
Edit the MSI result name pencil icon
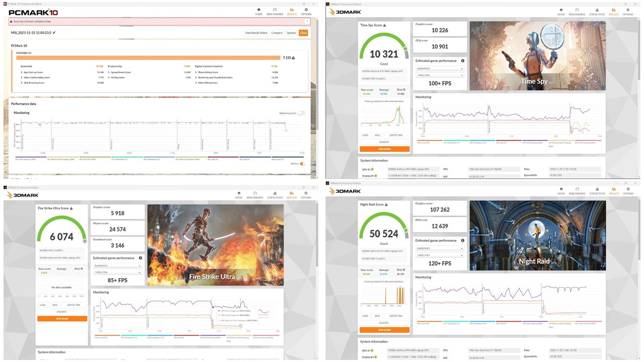54,33
